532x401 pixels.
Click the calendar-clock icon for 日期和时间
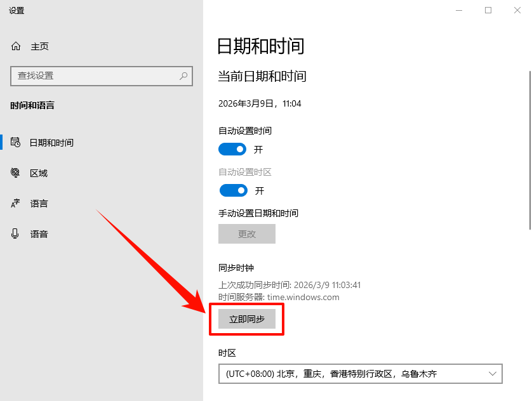point(16,143)
